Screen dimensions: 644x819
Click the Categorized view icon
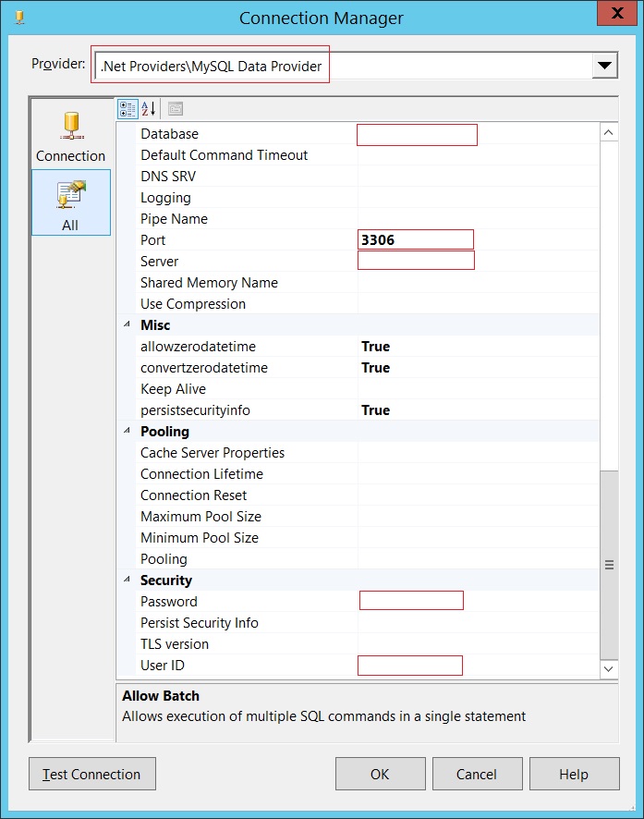[x=128, y=109]
